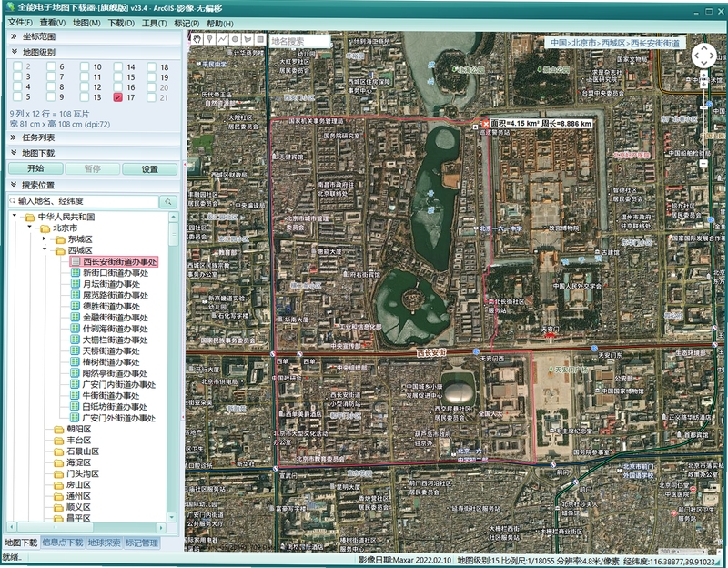The image size is (728, 568).
Task: Click the 开始 download button
Action: pyautogui.click(x=35, y=168)
